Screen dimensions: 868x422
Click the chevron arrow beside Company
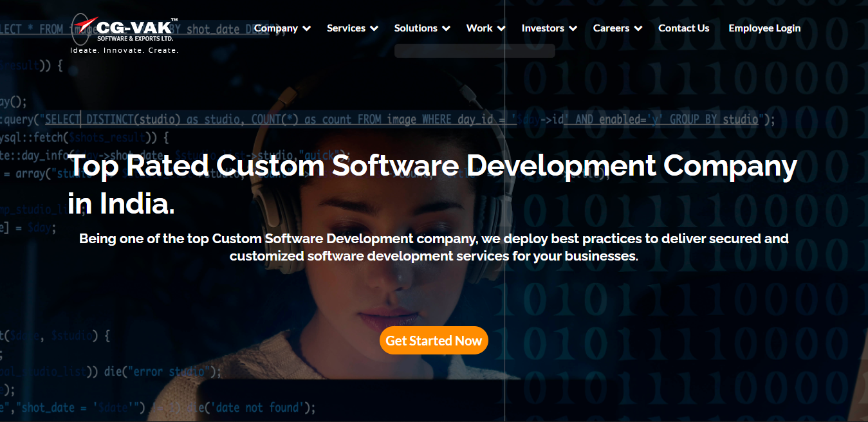tap(307, 28)
